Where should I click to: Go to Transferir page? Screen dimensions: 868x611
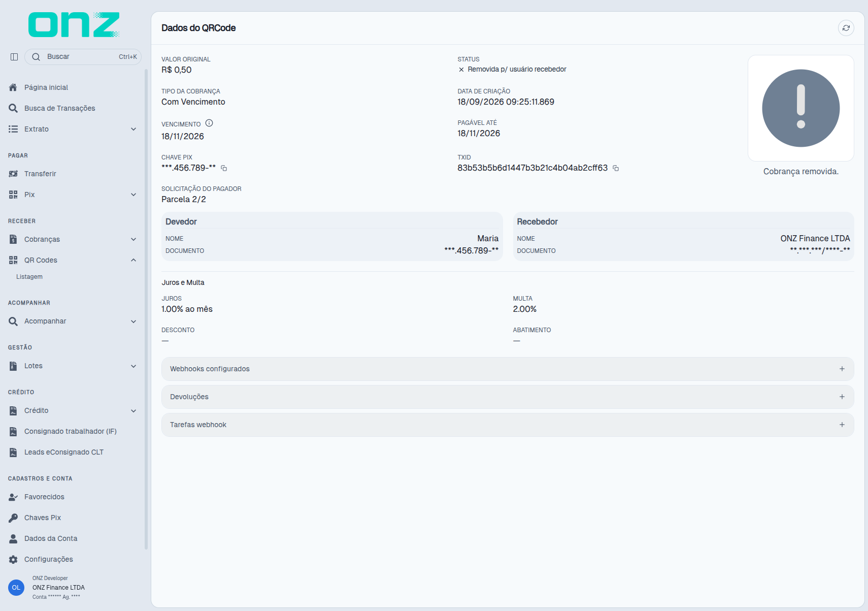pyautogui.click(x=40, y=174)
